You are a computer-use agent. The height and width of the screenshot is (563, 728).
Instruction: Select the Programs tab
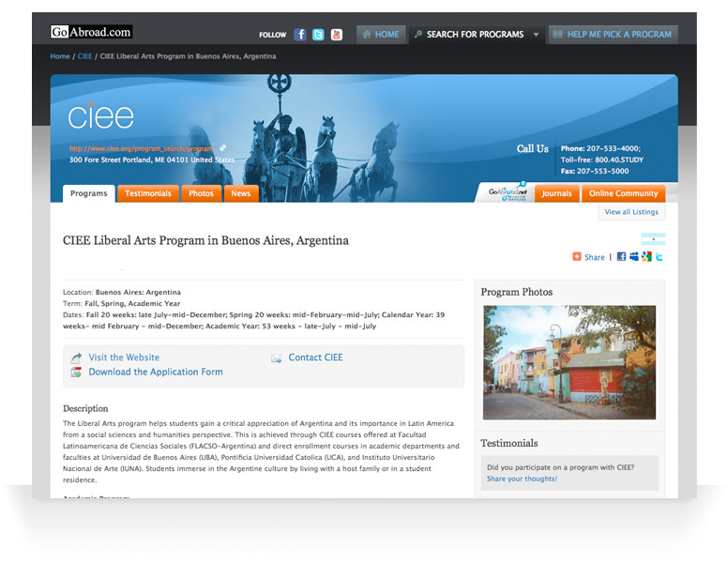tap(89, 193)
